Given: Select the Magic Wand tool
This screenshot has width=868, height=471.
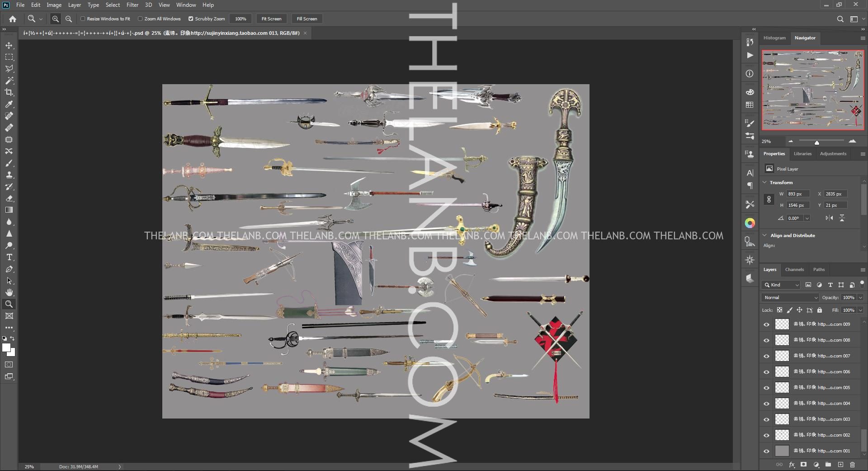Looking at the screenshot, I should point(9,81).
